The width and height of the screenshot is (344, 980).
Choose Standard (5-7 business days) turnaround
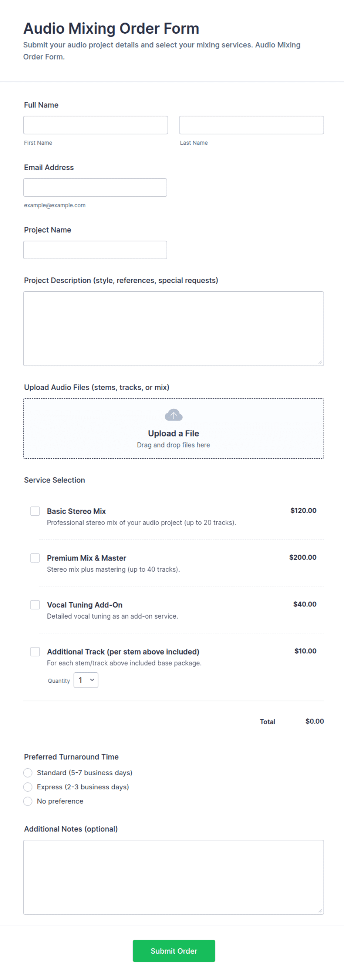pyautogui.click(x=28, y=773)
